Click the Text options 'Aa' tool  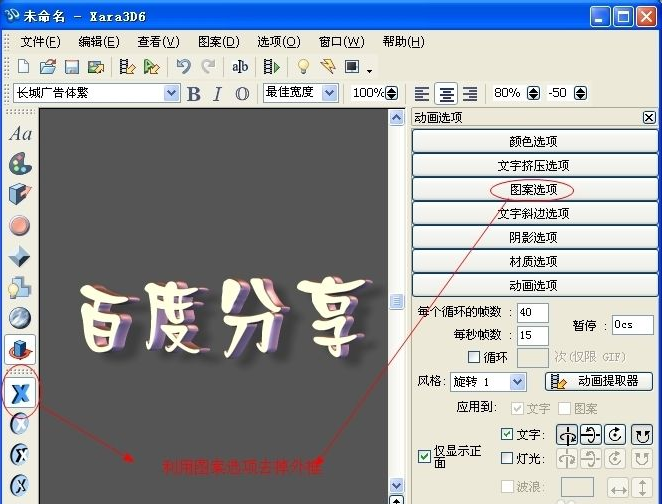click(x=20, y=133)
